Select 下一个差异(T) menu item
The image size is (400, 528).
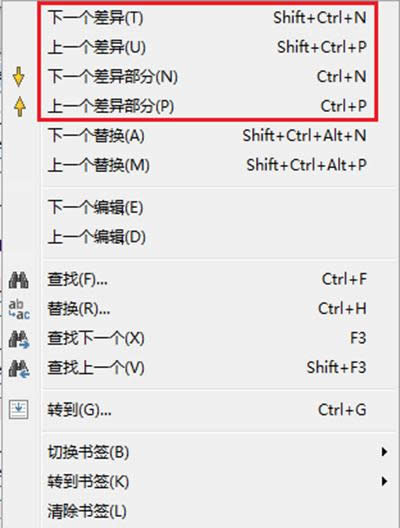click(207, 18)
